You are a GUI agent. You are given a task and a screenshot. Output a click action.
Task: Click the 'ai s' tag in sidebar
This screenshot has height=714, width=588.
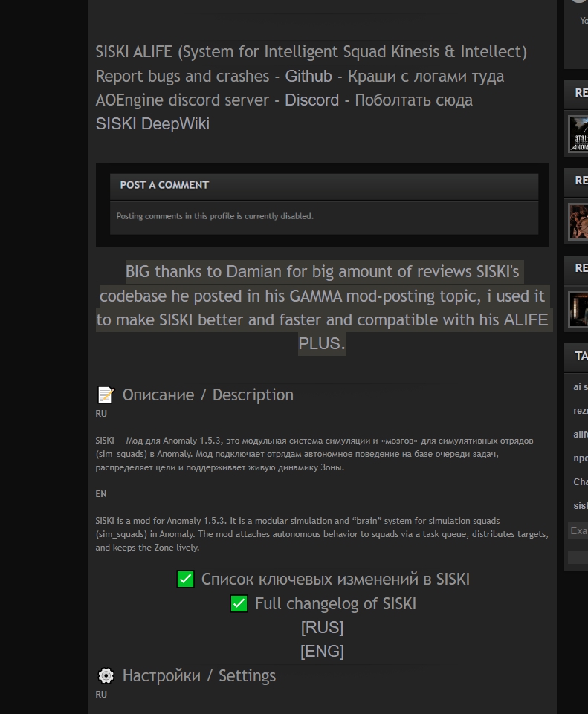pos(580,387)
